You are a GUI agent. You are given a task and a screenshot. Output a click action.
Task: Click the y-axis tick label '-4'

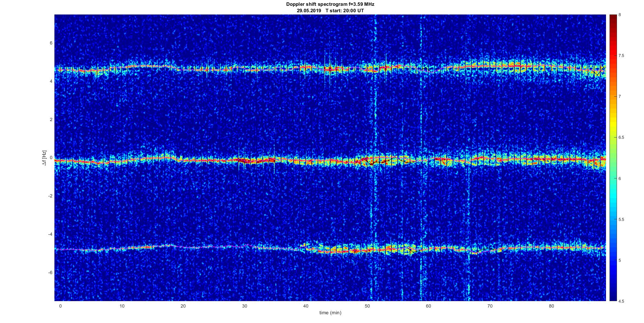[x=50, y=234]
